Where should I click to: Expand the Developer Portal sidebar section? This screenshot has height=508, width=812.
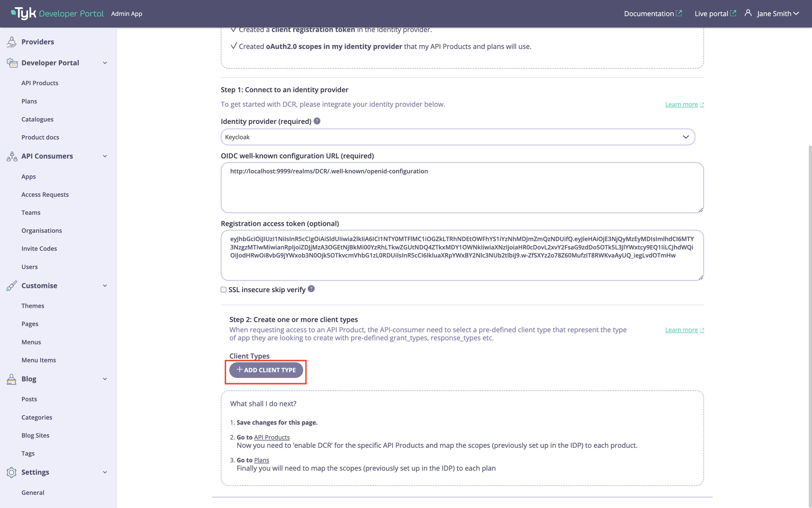click(x=105, y=63)
